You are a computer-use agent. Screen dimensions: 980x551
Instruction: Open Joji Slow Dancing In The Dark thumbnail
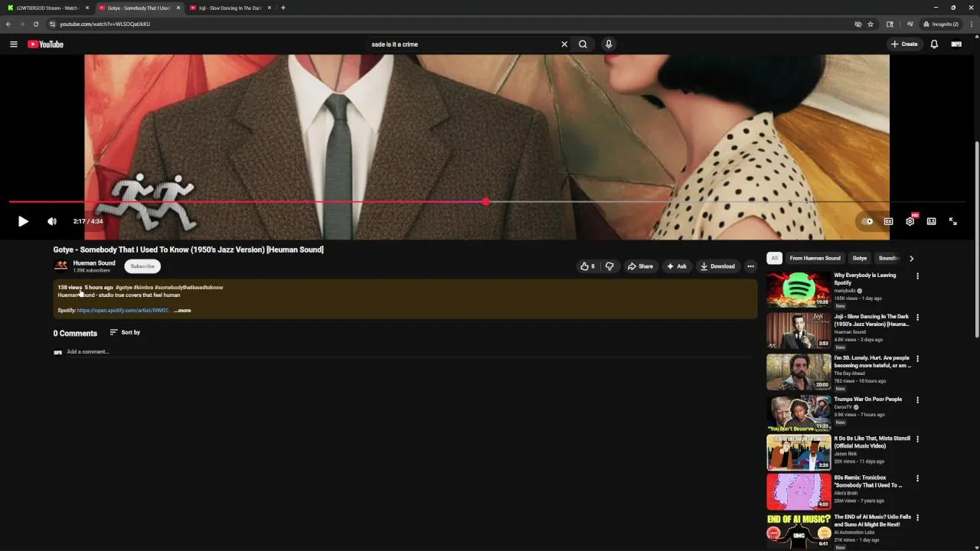(x=799, y=331)
